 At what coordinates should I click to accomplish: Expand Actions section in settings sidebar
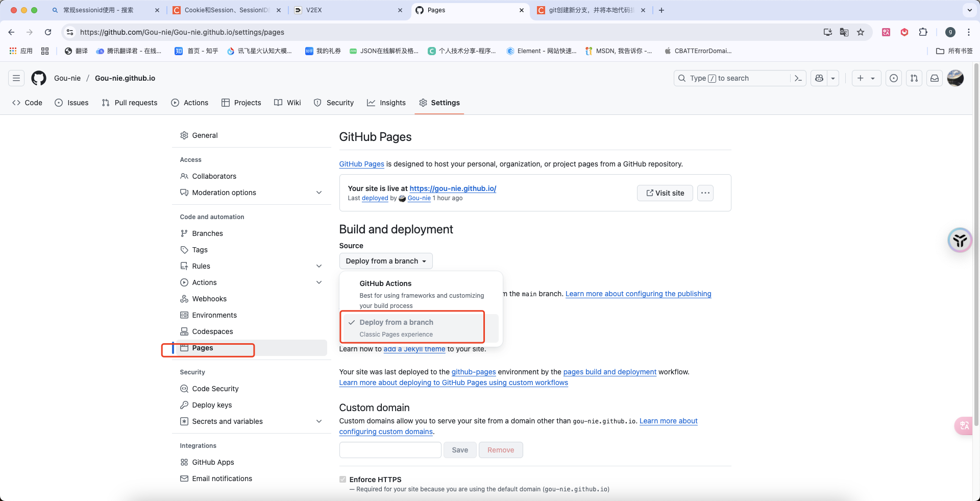click(x=319, y=282)
